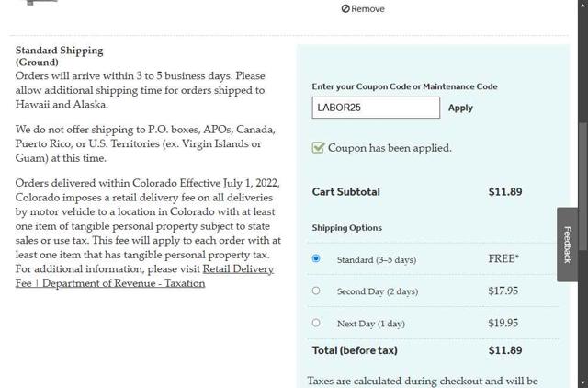Click the Total (before tax) label
This screenshot has height=388, width=588.
[354, 350]
